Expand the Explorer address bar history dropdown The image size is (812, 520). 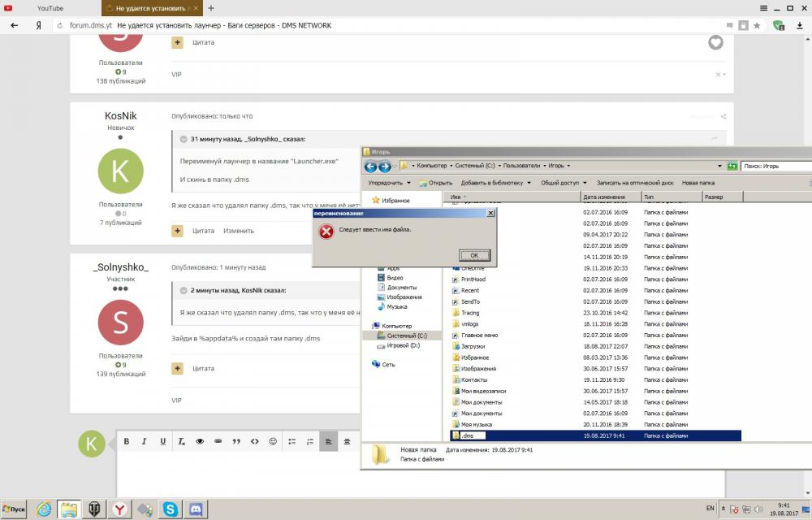(719, 167)
